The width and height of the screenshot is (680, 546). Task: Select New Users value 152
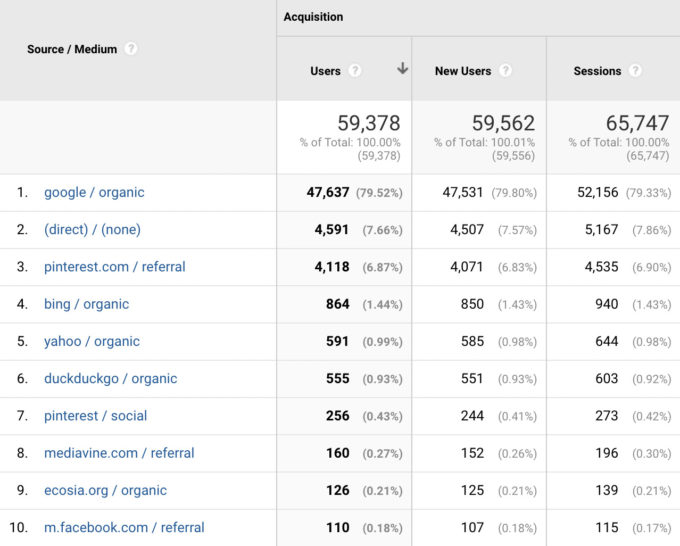472,453
